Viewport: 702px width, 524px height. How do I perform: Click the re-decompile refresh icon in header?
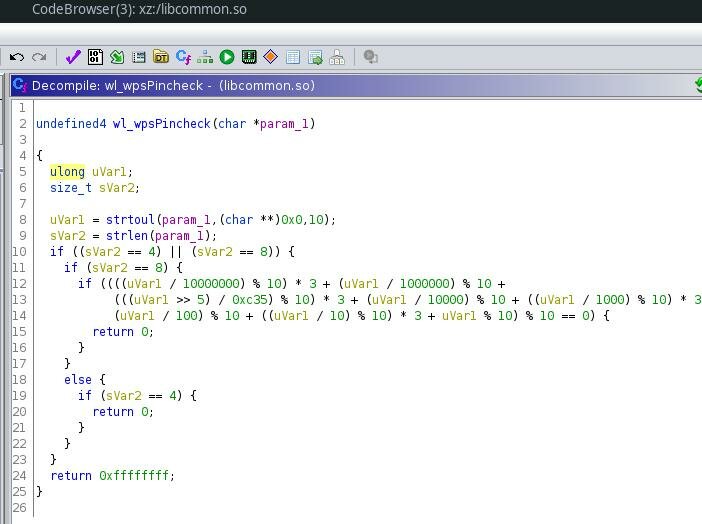697,85
